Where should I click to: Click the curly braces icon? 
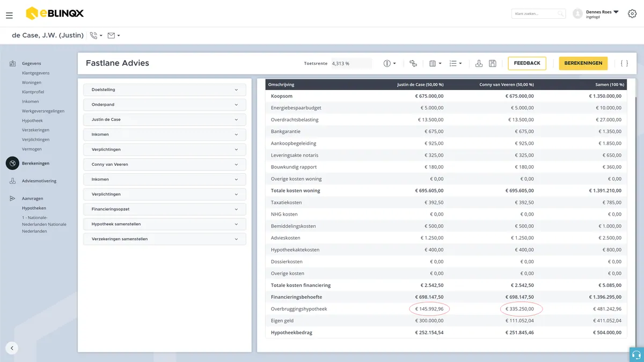624,63
